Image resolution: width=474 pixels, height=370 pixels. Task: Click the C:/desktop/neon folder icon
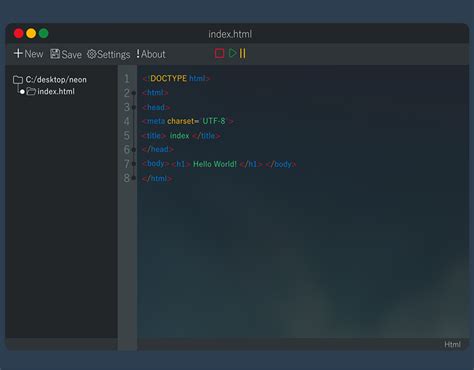tap(18, 80)
